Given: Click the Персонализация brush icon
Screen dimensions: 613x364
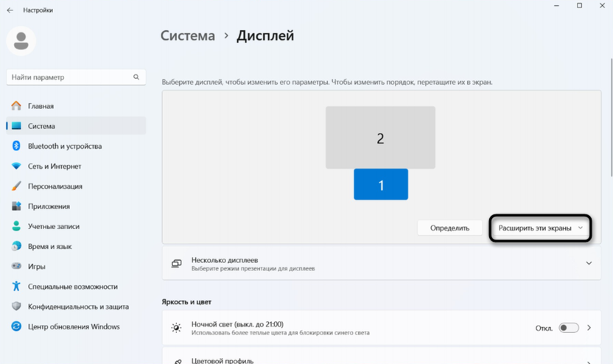Looking at the screenshot, I should 16,186.
